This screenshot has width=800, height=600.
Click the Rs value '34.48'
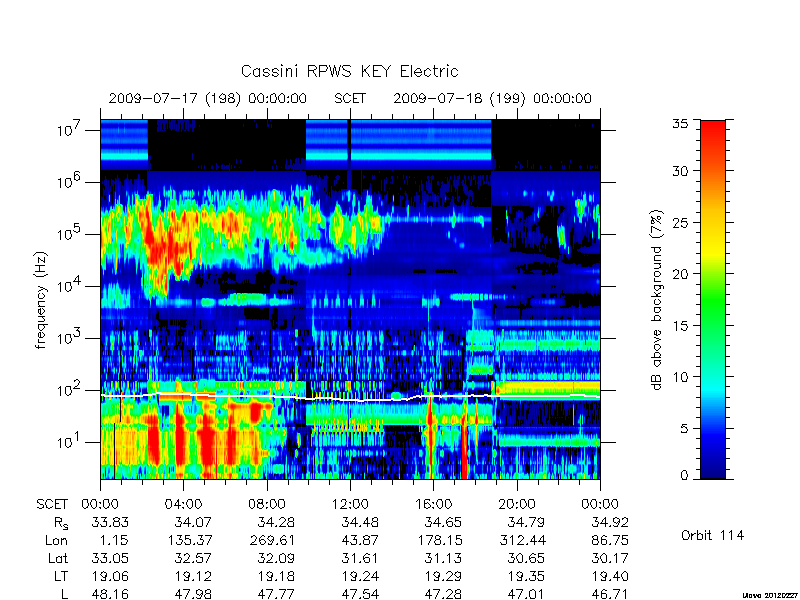[360, 522]
